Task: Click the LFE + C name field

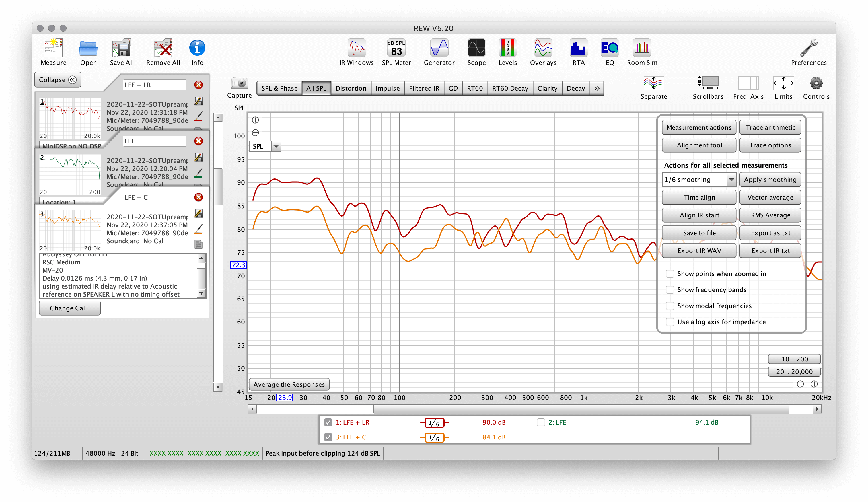Action: 155,197
